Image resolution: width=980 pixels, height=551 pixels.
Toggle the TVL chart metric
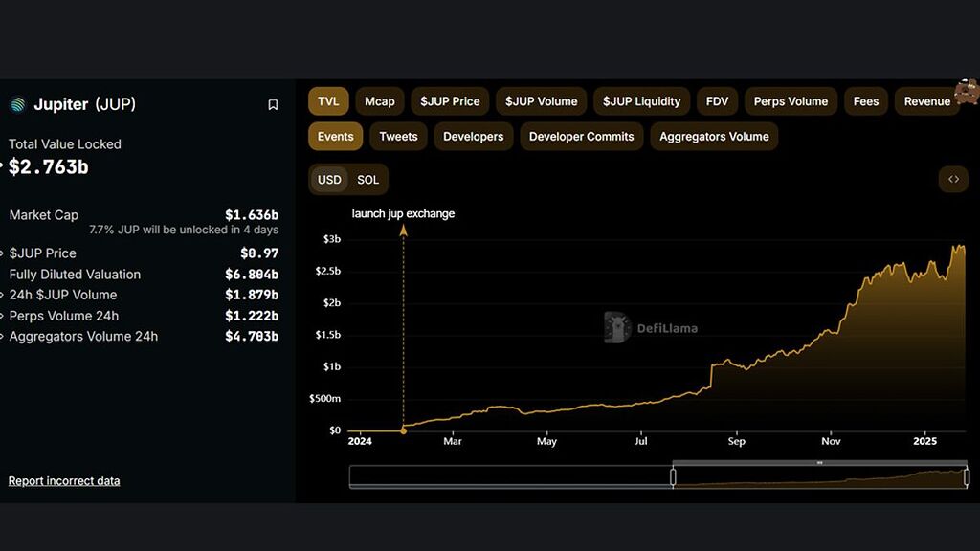pyautogui.click(x=328, y=101)
